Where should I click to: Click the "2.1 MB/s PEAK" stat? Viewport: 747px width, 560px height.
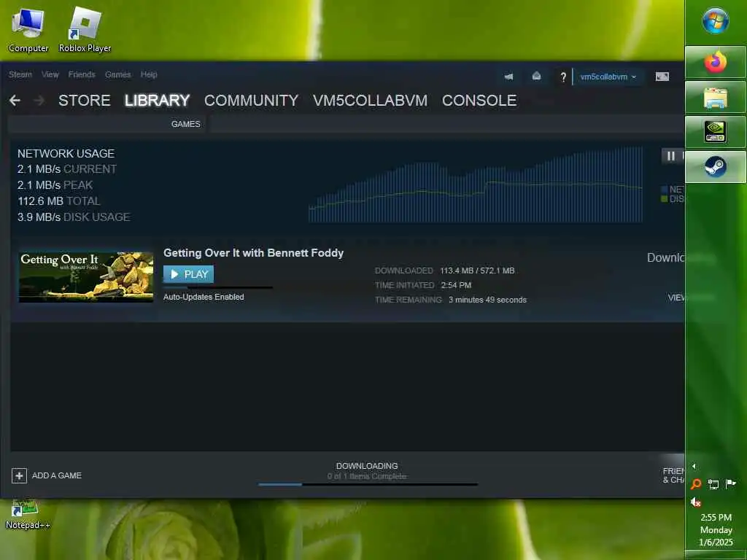(x=55, y=184)
